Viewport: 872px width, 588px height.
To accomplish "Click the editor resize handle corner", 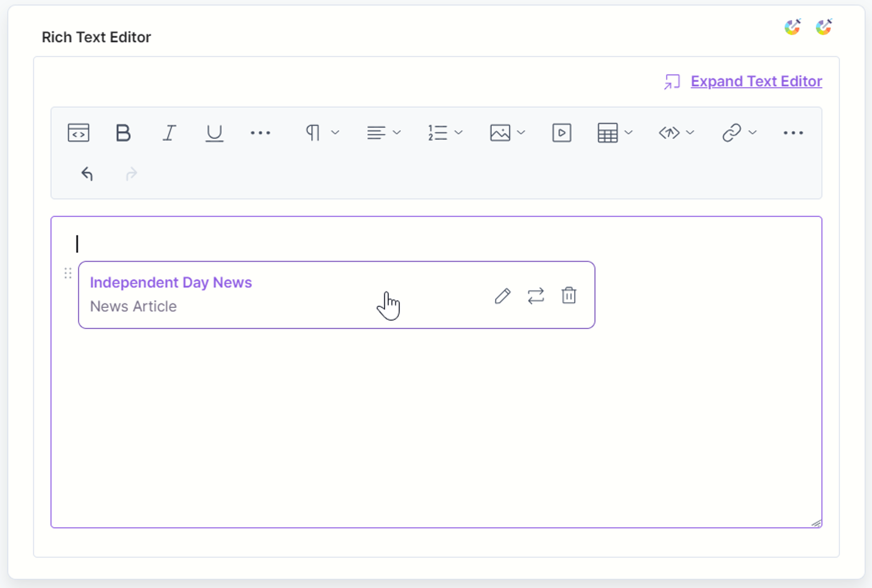I will 816,523.
